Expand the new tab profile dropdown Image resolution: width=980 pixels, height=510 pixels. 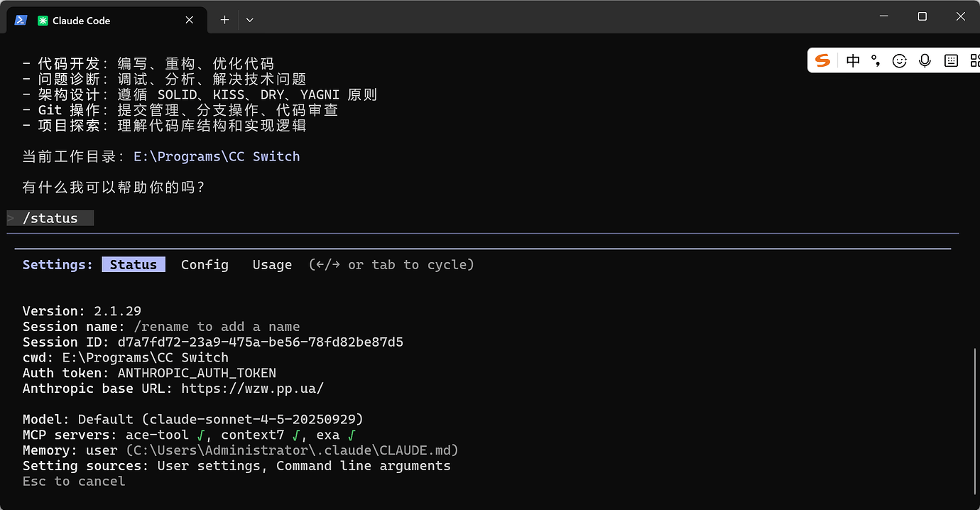[x=250, y=20]
